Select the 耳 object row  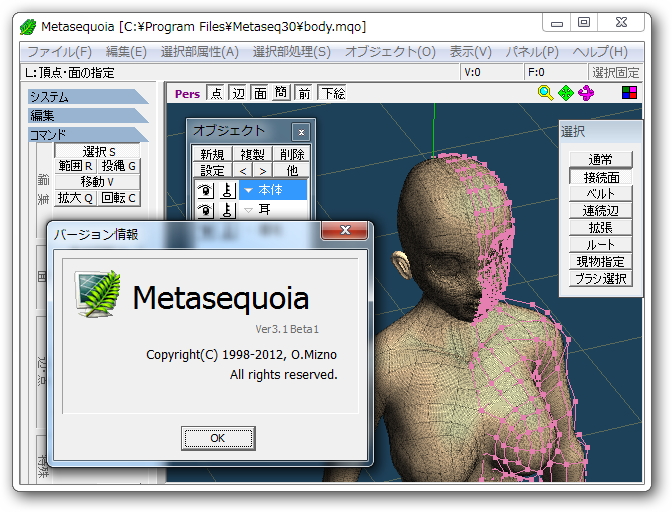(x=273, y=210)
